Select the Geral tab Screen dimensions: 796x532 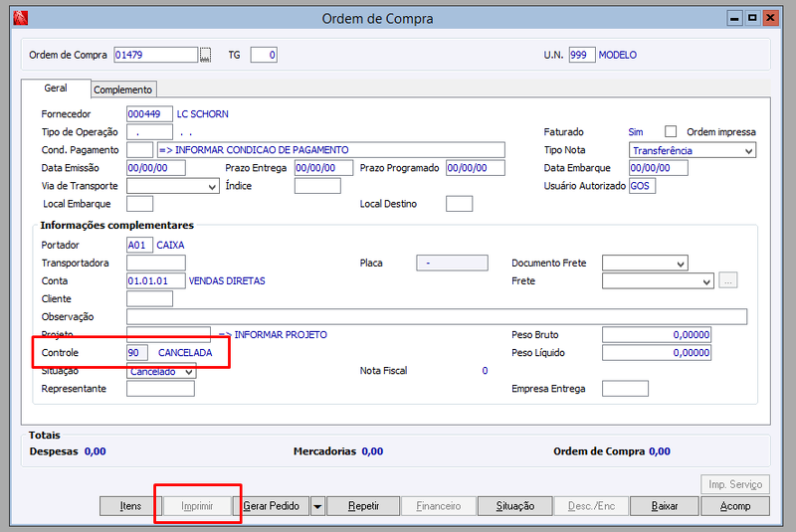pos(56,89)
